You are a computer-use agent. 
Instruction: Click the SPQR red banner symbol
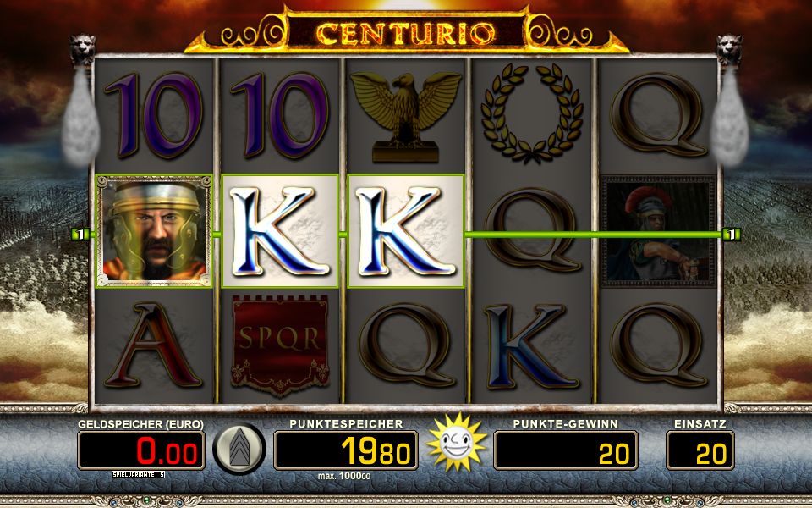pyautogui.click(x=280, y=345)
